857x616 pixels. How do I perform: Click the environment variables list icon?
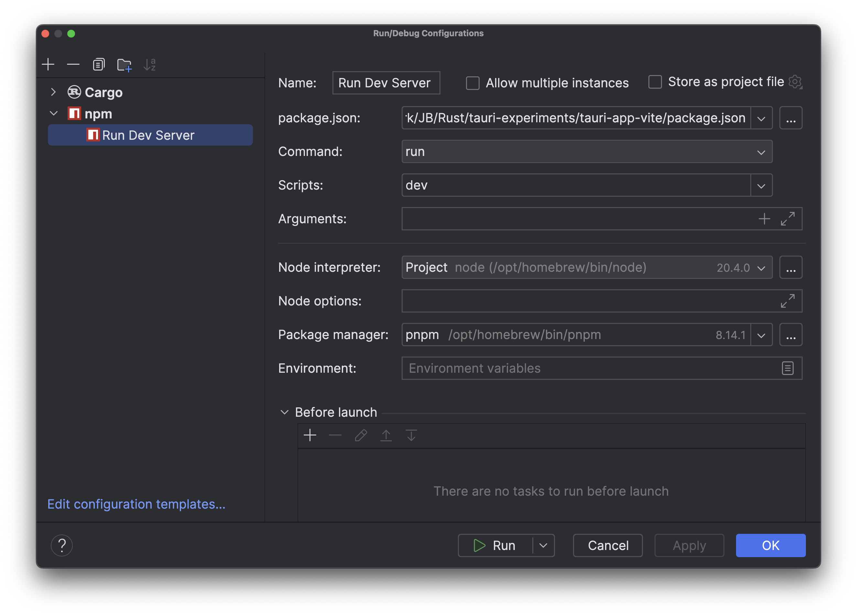tap(788, 368)
